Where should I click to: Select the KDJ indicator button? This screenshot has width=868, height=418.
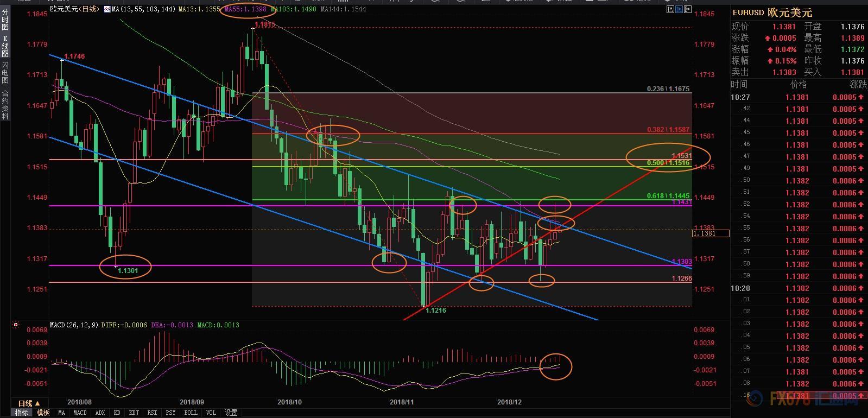pyautogui.click(x=134, y=413)
